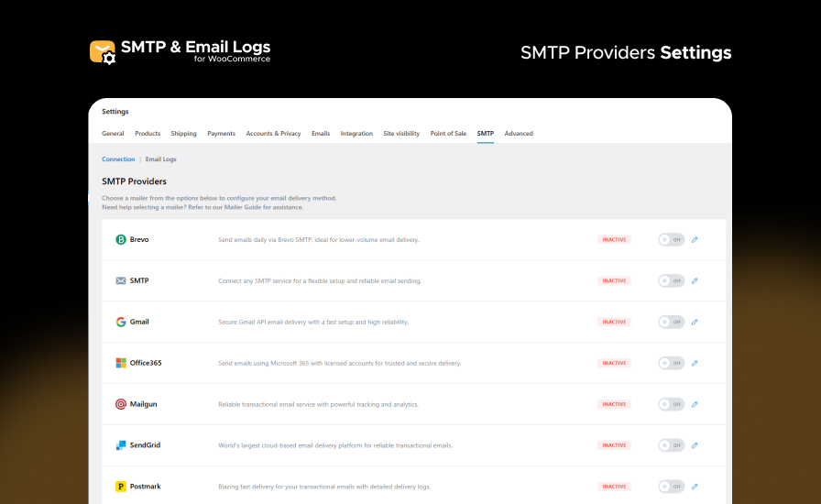
Task: Click the Mailgun tracking and analytics description
Action: 318,404
